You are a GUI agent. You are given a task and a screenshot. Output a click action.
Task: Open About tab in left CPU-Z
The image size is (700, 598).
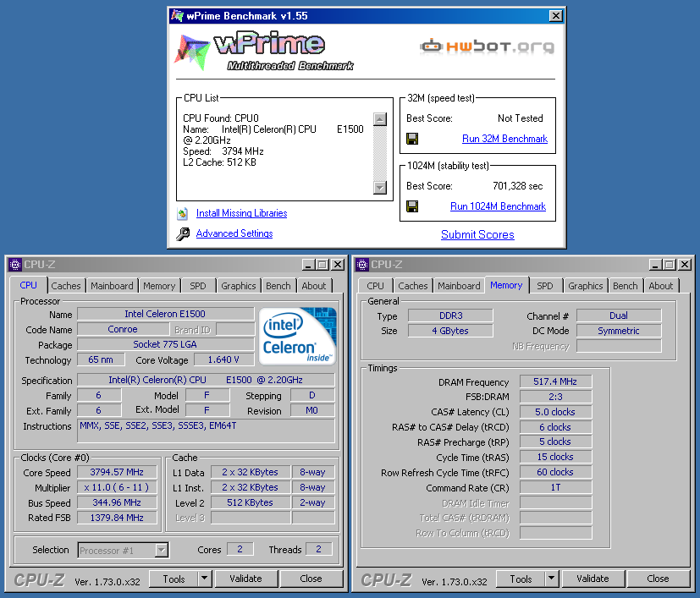click(x=314, y=286)
